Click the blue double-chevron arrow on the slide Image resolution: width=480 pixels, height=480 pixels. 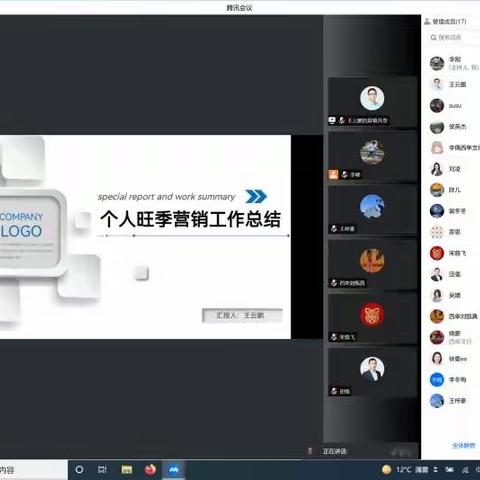256,196
